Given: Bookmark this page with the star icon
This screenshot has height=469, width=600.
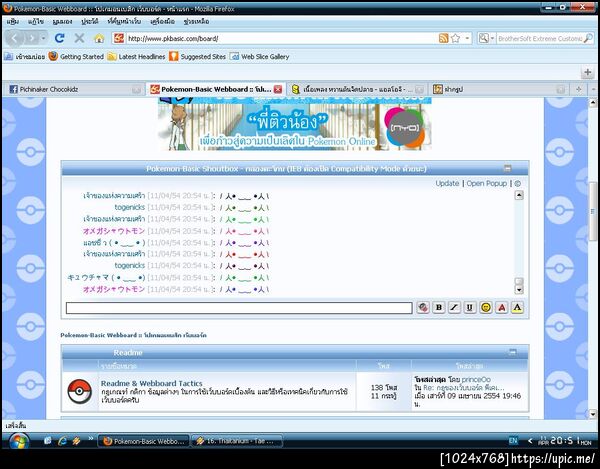Looking at the screenshot, I should (x=455, y=38).
